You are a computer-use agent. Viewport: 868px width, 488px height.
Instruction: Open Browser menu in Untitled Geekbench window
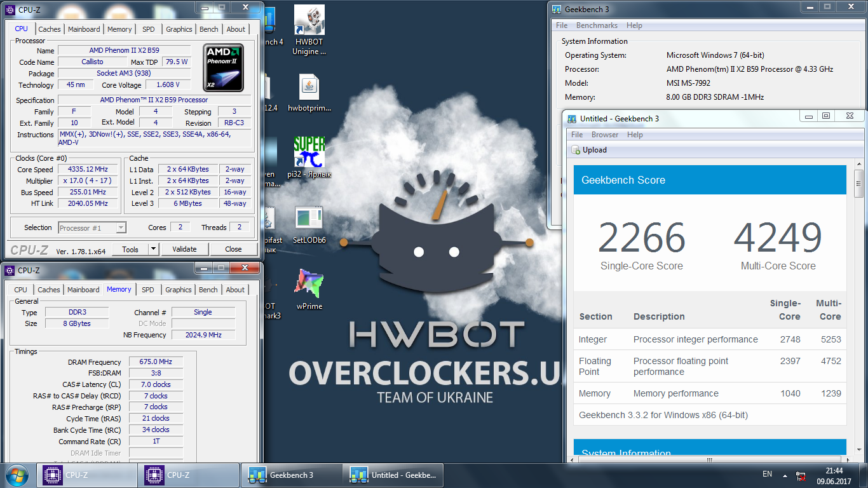[x=605, y=135]
